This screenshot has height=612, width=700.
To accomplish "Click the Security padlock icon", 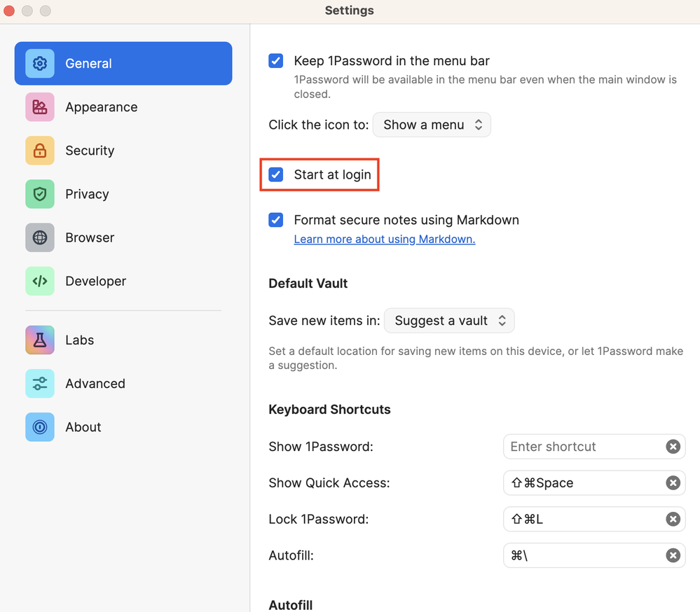I will pyautogui.click(x=40, y=151).
